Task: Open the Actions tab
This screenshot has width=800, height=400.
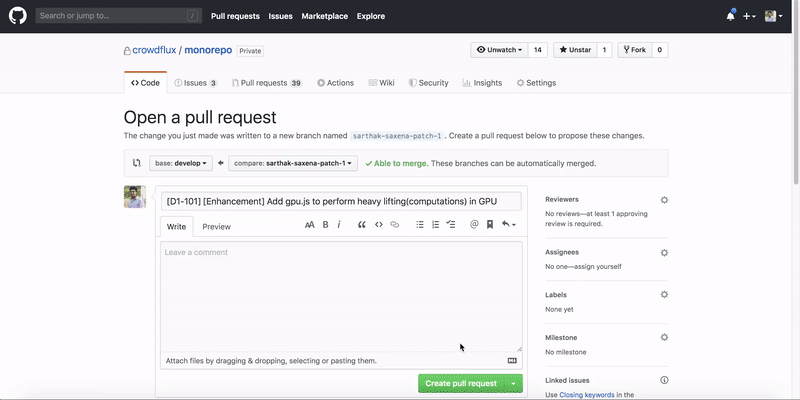Action: pos(335,83)
